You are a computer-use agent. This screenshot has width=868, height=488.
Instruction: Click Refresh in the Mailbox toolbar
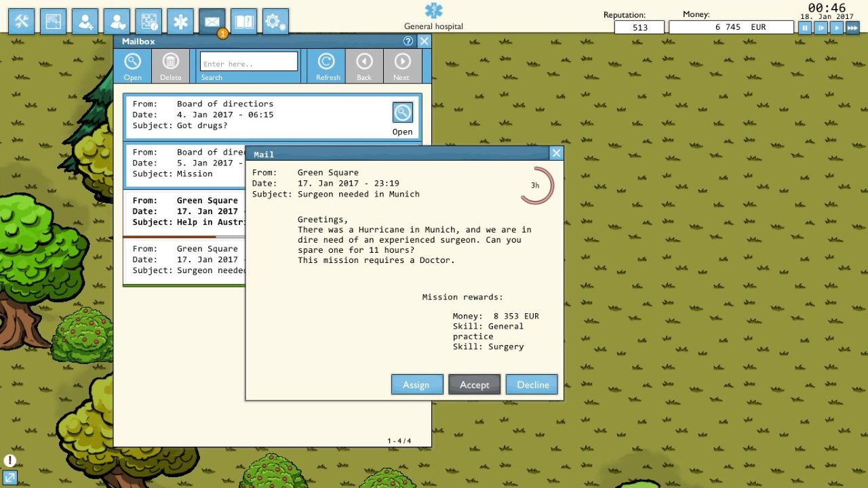[x=327, y=66]
